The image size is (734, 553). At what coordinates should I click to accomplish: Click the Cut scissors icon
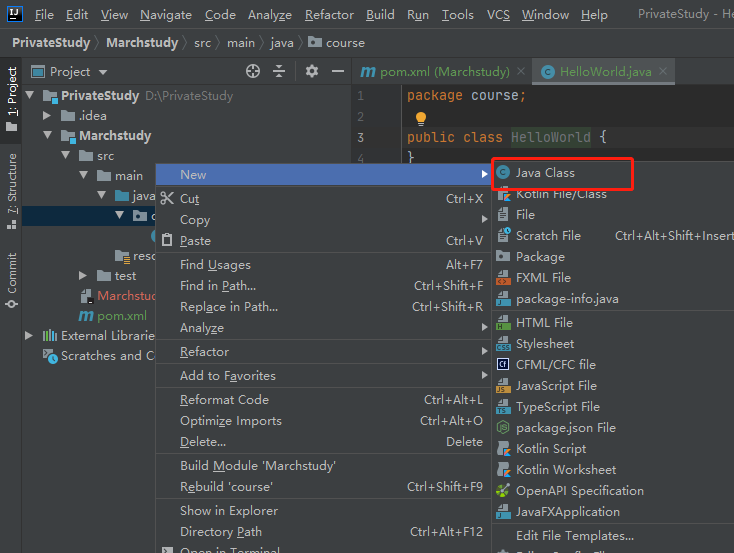(167, 199)
